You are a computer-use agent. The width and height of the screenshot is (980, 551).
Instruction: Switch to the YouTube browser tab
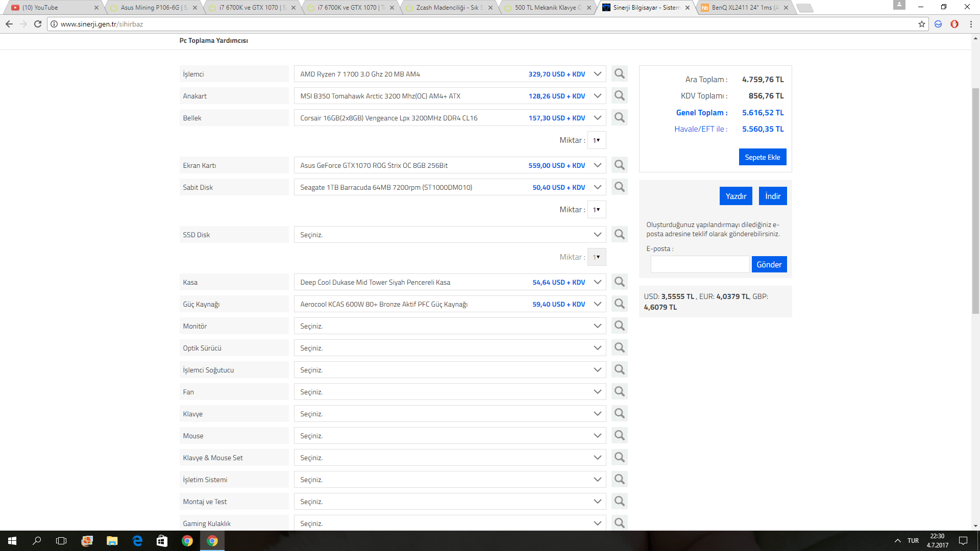pyautogui.click(x=51, y=8)
